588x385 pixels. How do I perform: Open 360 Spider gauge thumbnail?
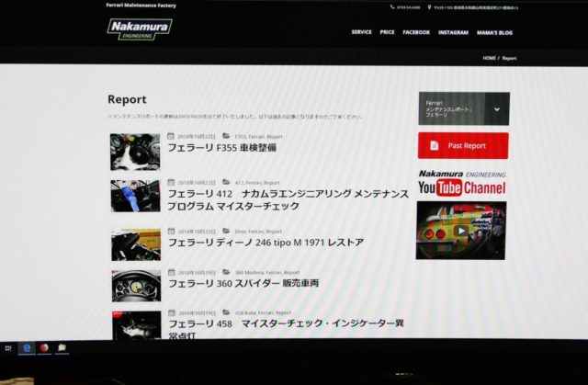point(136,285)
